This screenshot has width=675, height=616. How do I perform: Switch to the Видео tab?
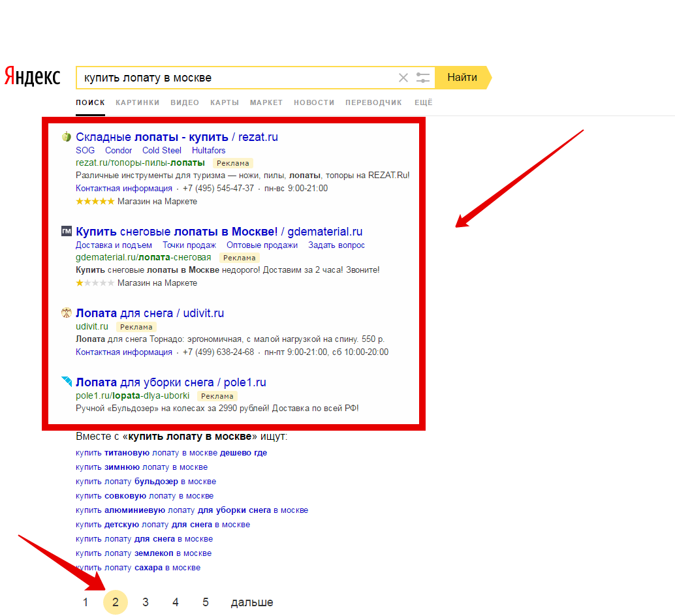point(185,102)
